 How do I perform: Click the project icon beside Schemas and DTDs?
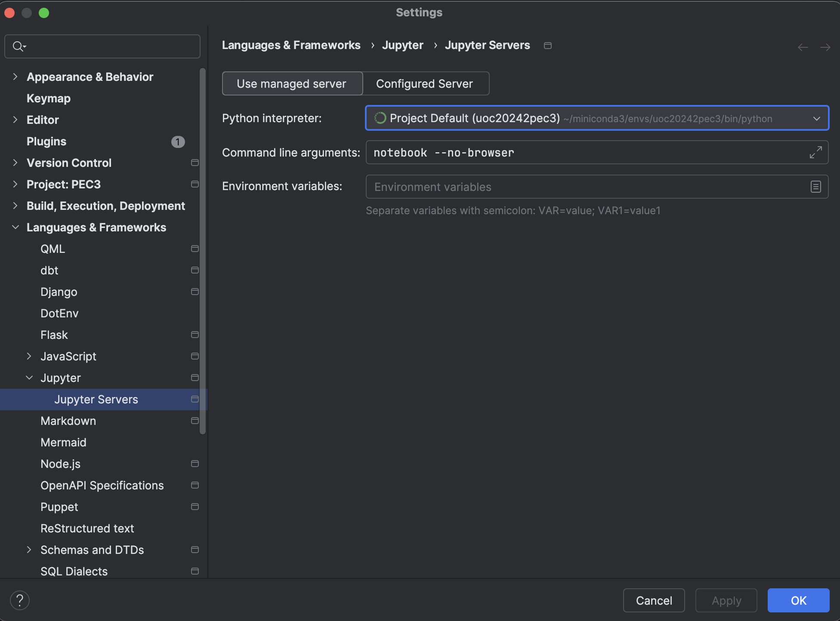[x=195, y=550]
